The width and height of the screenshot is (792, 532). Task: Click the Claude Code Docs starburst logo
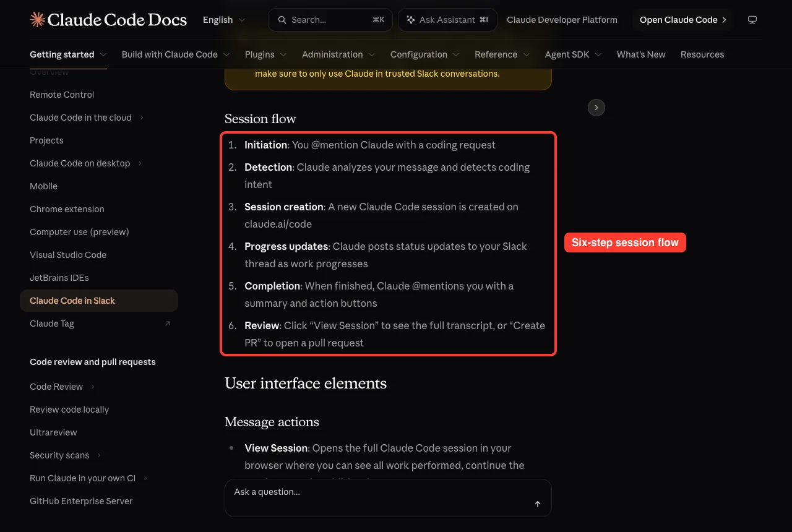(x=37, y=20)
